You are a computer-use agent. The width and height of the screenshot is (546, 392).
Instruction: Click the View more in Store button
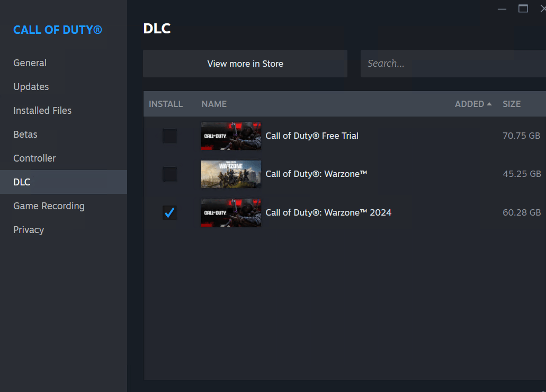pyautogui.click(x=245, y=64)
